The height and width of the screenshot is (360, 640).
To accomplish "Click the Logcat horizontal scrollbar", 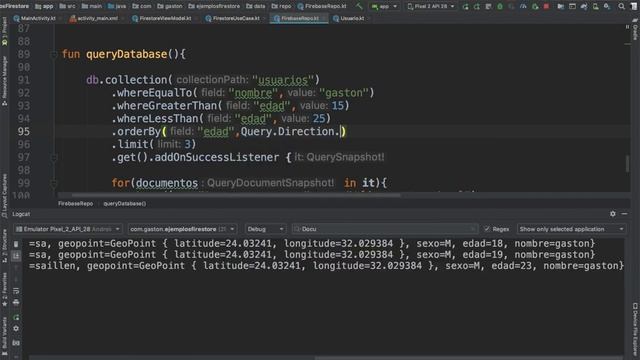I will 469,358.
